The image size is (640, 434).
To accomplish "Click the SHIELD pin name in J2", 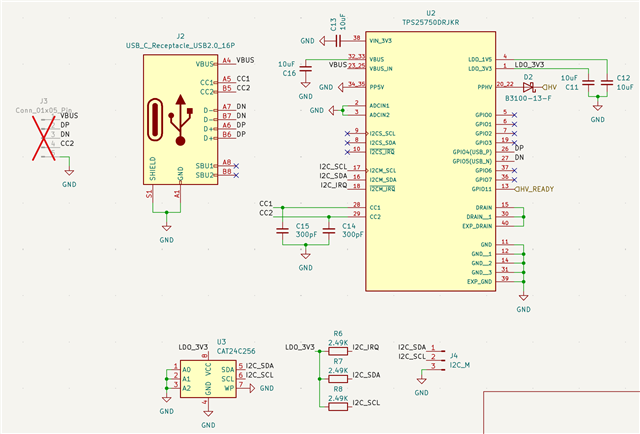I will pyautogui.click(x=153, y=169).
